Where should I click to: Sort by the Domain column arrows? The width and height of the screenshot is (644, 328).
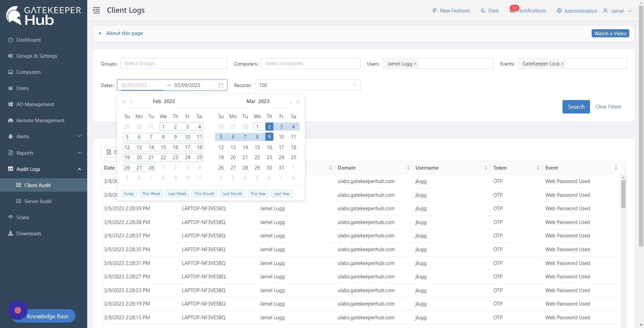408,168
